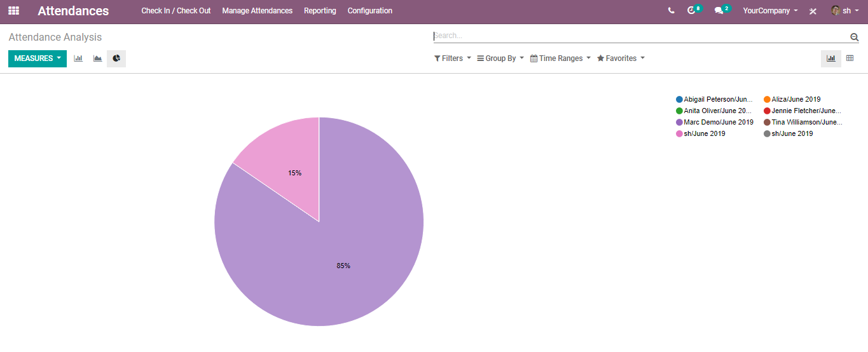Expand the Filters dropdown
The height and width of the screenshot is (352, 868).
click(453, 58)
